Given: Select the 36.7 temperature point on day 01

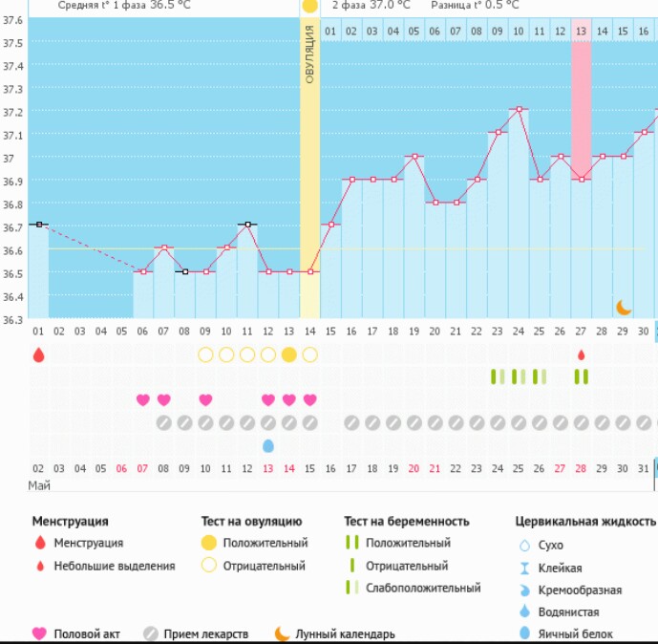Looking at the screenshot, I should (x=38, y=225).
